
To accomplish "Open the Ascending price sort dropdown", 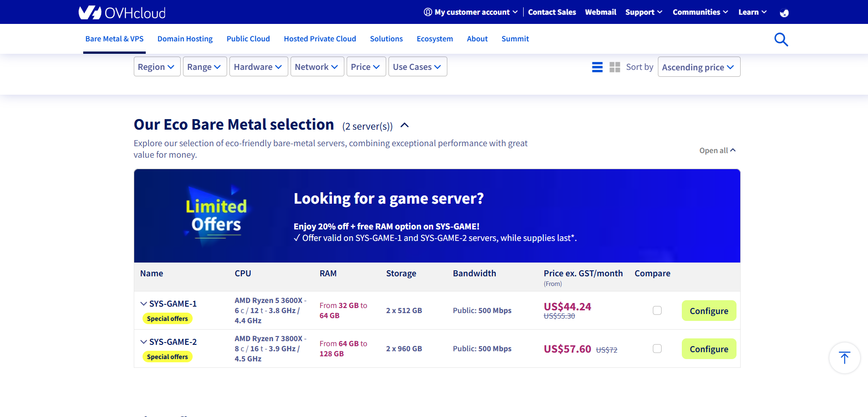I will (698, 67).
